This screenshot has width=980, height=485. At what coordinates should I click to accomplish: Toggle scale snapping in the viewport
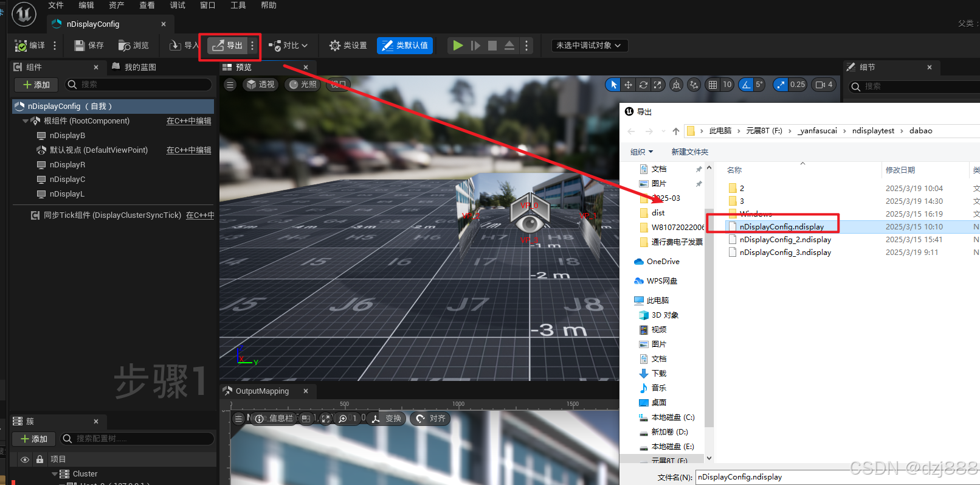click(781, 85)
